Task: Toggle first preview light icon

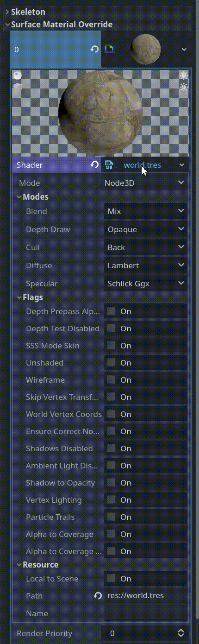Action: pos(183,76)
